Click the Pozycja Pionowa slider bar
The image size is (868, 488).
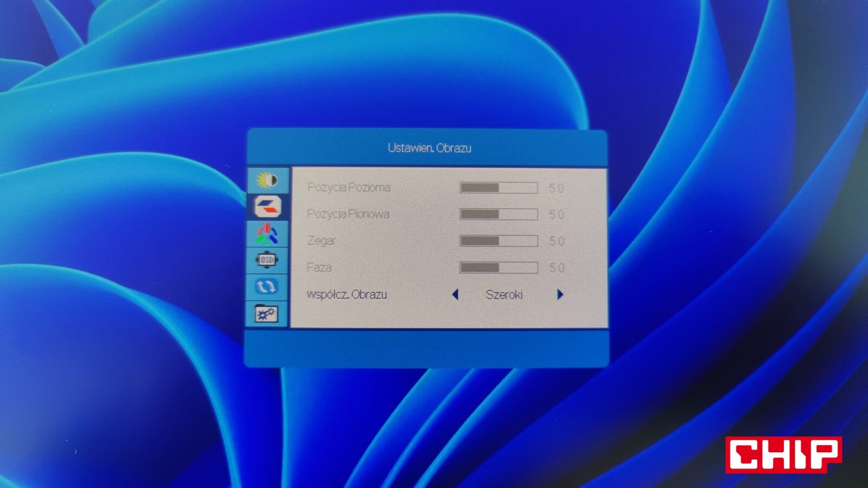tap(499, 215)
